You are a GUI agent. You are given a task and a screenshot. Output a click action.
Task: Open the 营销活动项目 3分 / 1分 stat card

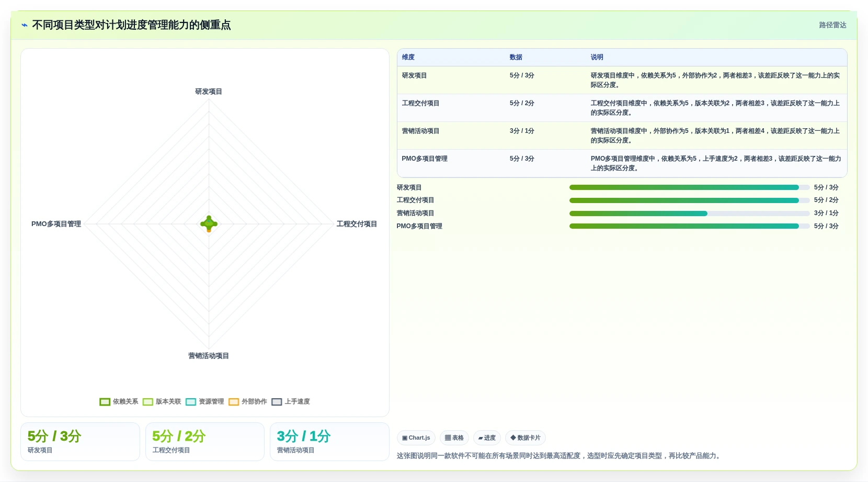(x=329, y=442)
